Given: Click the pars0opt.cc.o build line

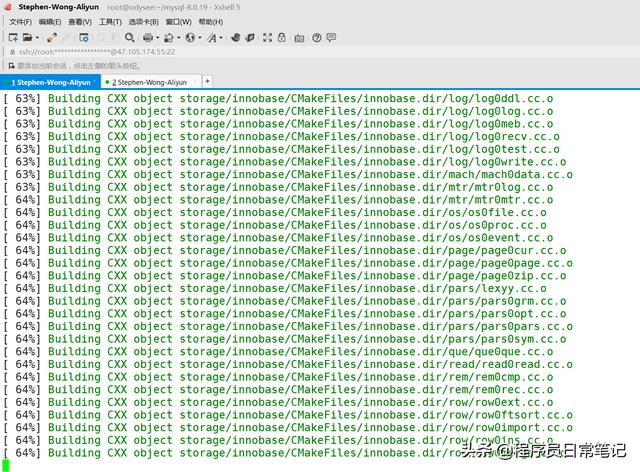Looking at the screenshot, I should click(285, 314).
